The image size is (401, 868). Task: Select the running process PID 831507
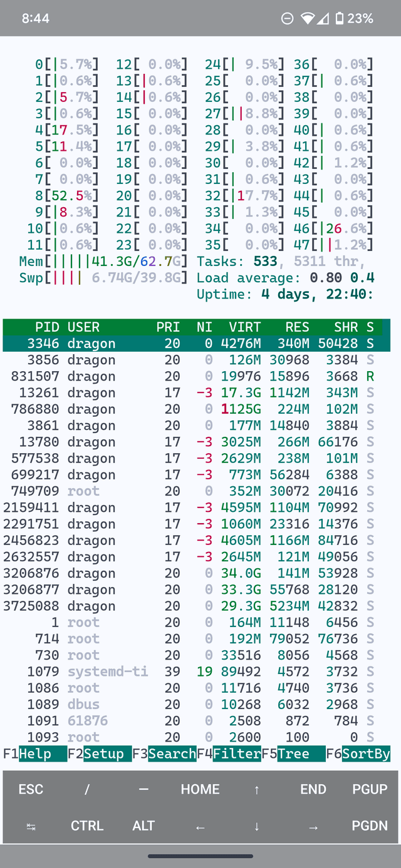(197, 376)
